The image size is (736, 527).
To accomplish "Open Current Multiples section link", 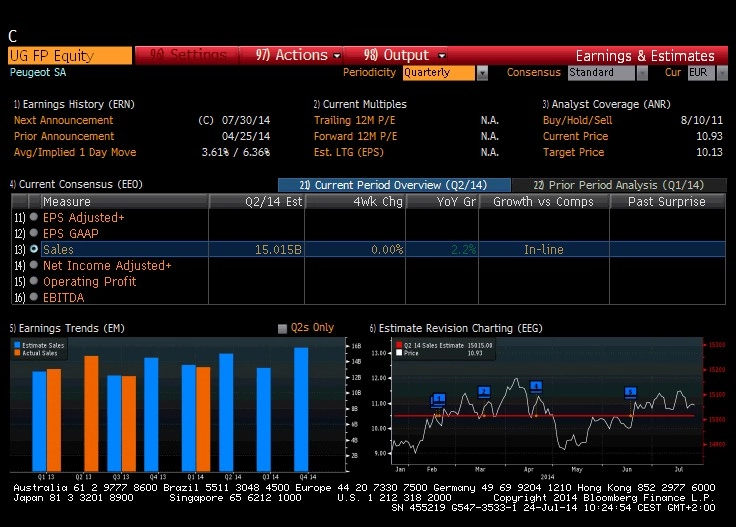I will click(360, 104).
